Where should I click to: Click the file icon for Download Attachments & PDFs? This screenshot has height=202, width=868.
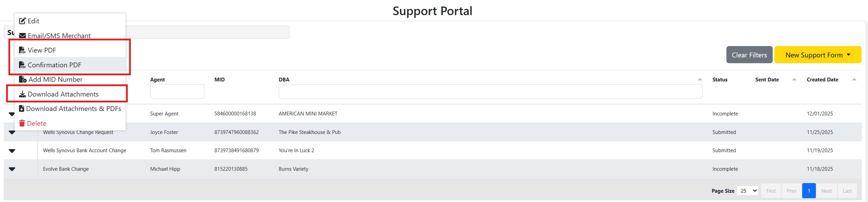(x=22, y=109)
